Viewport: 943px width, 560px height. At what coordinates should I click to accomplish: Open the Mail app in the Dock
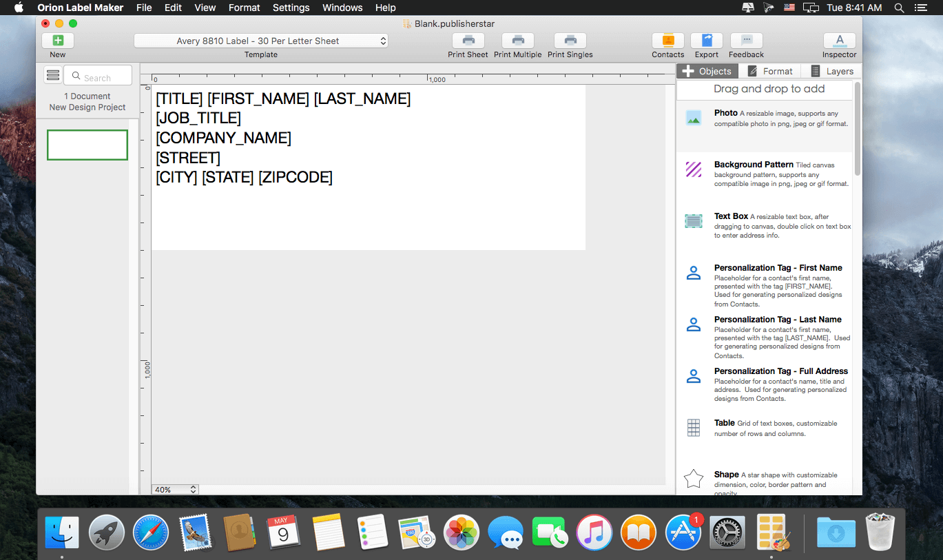click(194, 532)
